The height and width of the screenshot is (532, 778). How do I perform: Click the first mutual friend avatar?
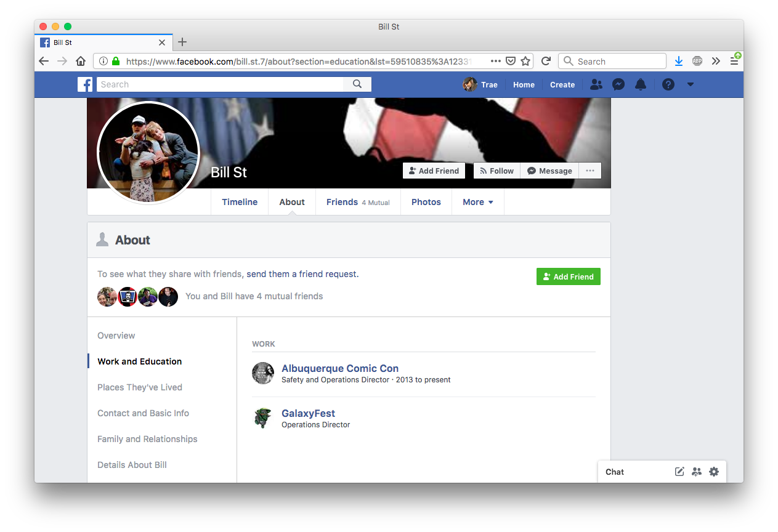click(x=107, y=297)
